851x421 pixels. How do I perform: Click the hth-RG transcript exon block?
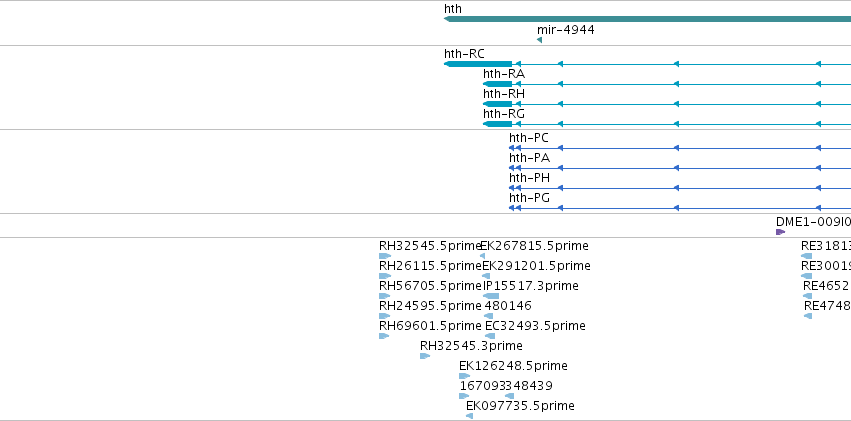(x=497, y=124)
